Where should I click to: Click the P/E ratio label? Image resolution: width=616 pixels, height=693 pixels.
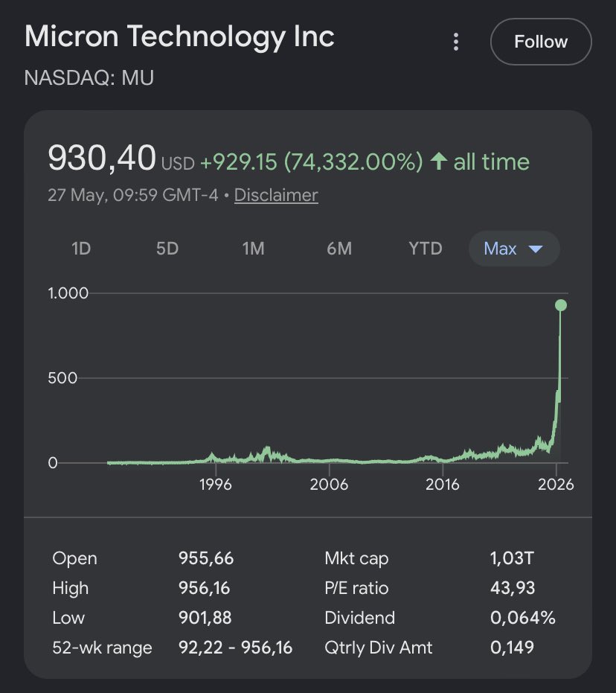pyautogui.click(x=357, y=588)
